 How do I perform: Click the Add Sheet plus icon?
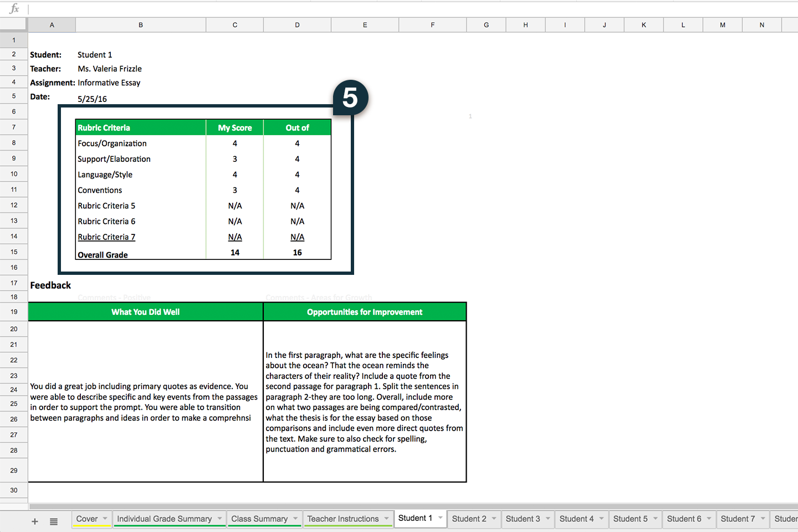click(34, 521)
